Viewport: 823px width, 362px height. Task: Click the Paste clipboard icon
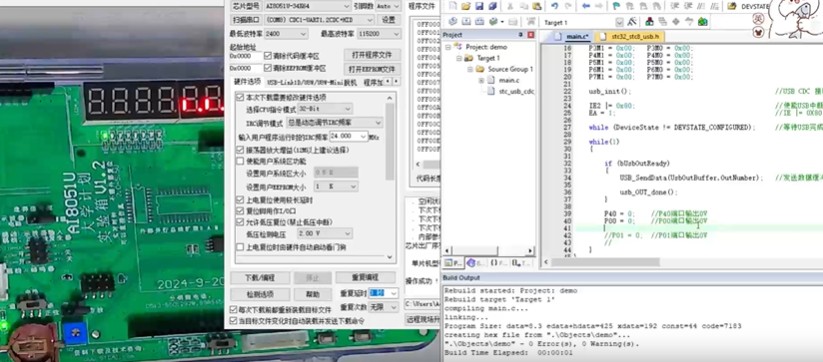coord(536,6)
